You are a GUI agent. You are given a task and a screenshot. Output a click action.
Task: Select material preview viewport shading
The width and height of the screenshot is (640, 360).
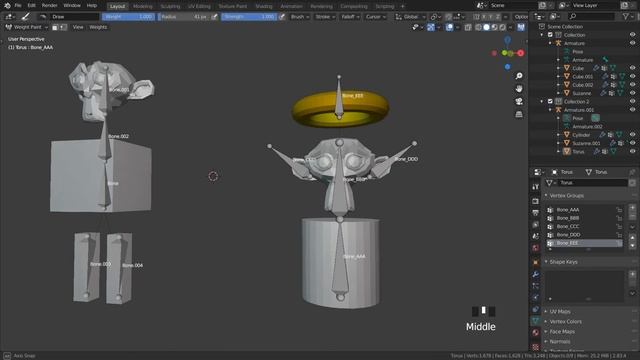494,27
